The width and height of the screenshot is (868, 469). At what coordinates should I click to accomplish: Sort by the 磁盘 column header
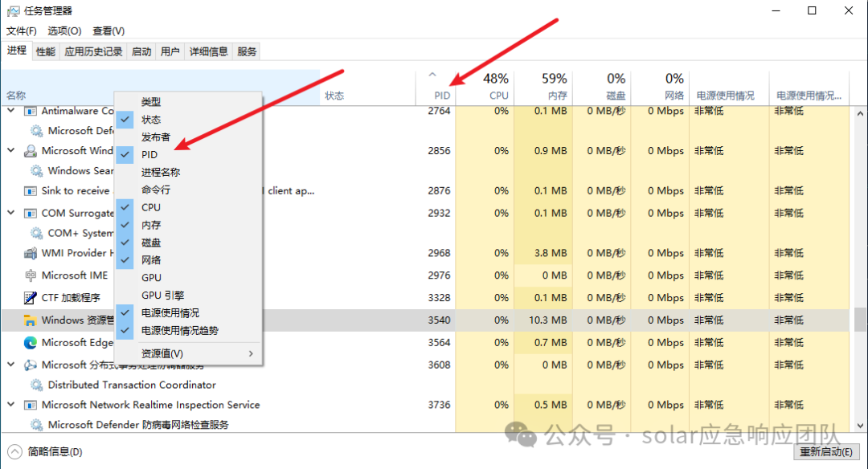pyautogui.click(x=601, y=88)
